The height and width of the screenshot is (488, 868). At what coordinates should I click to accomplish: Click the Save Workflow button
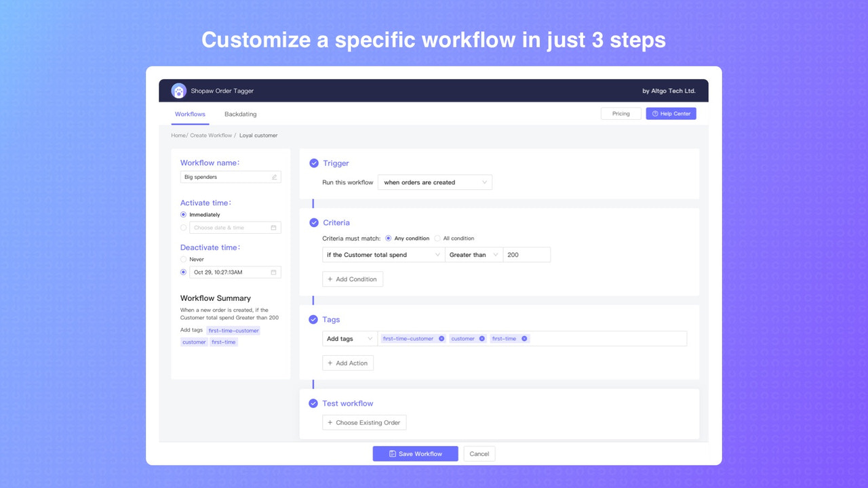[414, 453]
